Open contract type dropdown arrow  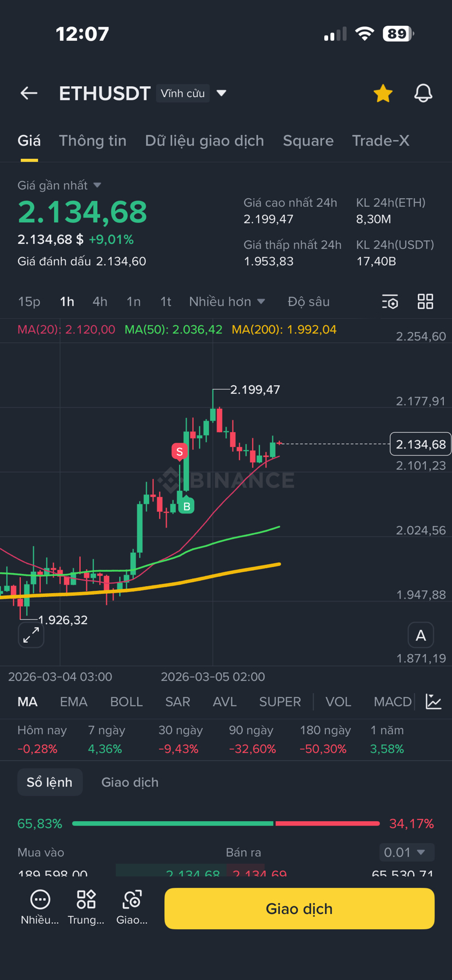[x=221, y=93]
